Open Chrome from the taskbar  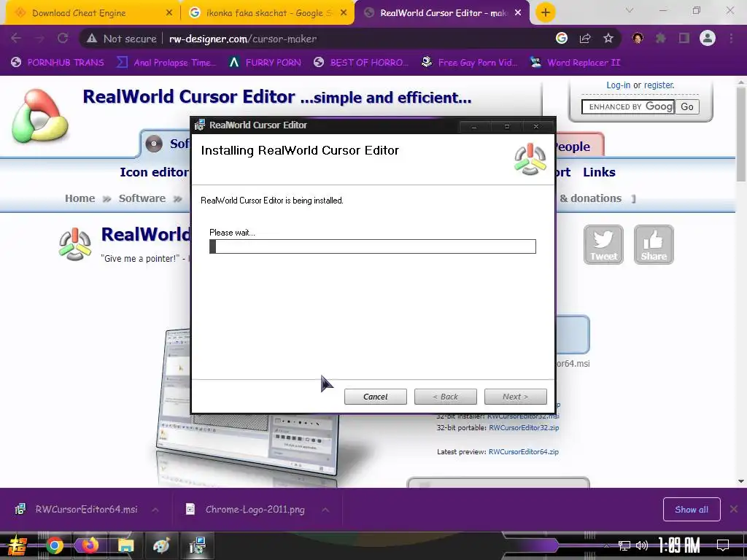pyautogui.click(x=54, y=545)
